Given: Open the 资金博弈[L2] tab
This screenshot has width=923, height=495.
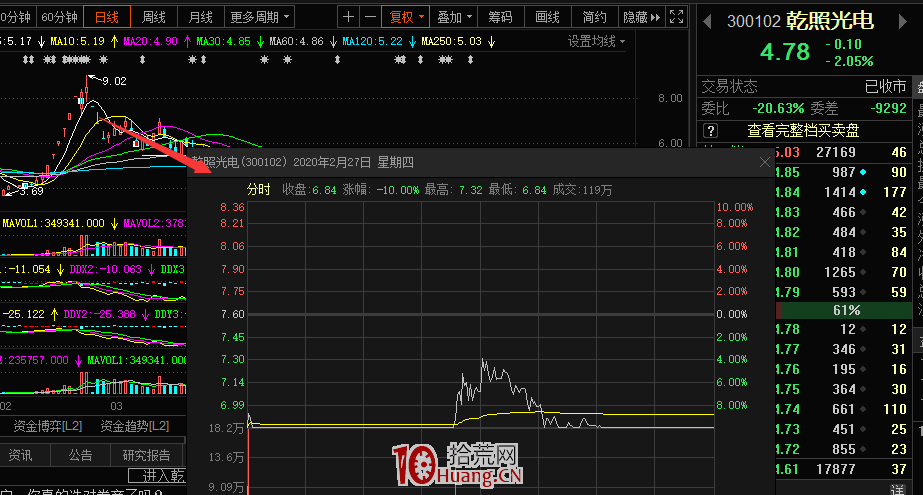Looking at the screenshot, I should pyautogui.click(x=48, y=426).
